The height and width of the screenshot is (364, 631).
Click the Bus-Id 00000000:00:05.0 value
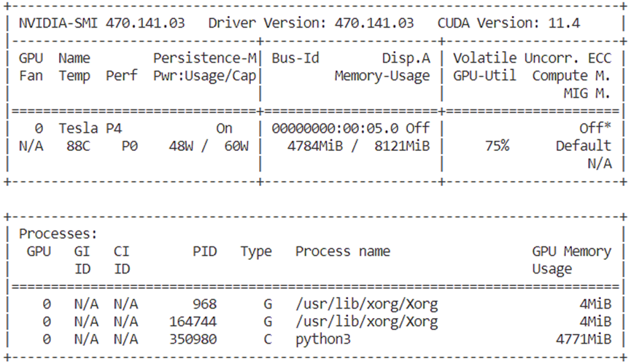point(336,128)
